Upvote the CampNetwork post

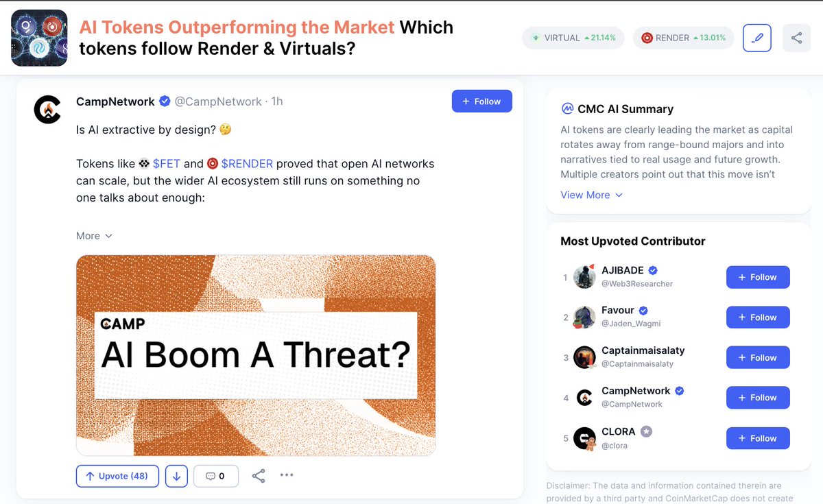pyautogui.click(x=117, y=476)
